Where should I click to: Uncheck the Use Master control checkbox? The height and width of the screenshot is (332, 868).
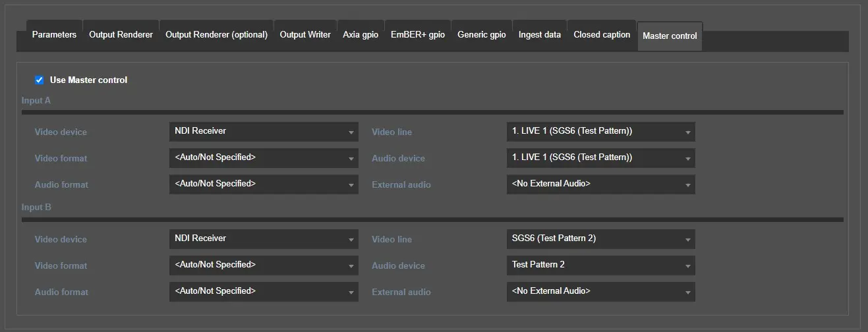click(x=40, y=80)
